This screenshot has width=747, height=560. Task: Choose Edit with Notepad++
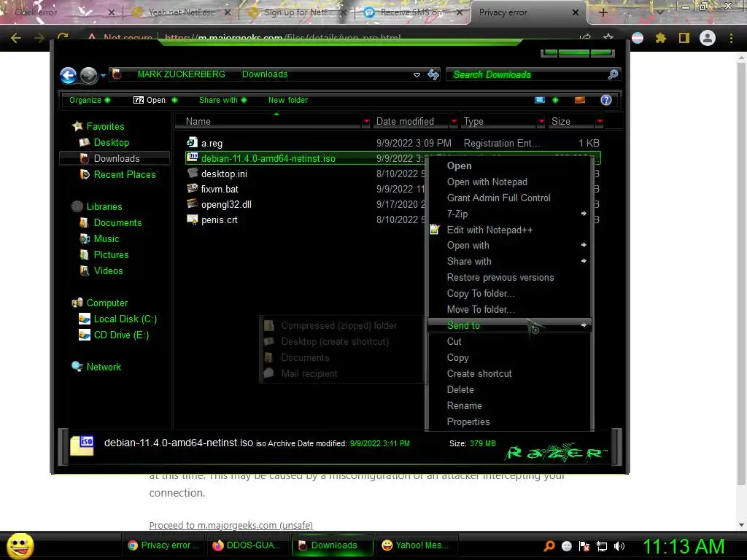pyautogui.click(x=509, y=230)
